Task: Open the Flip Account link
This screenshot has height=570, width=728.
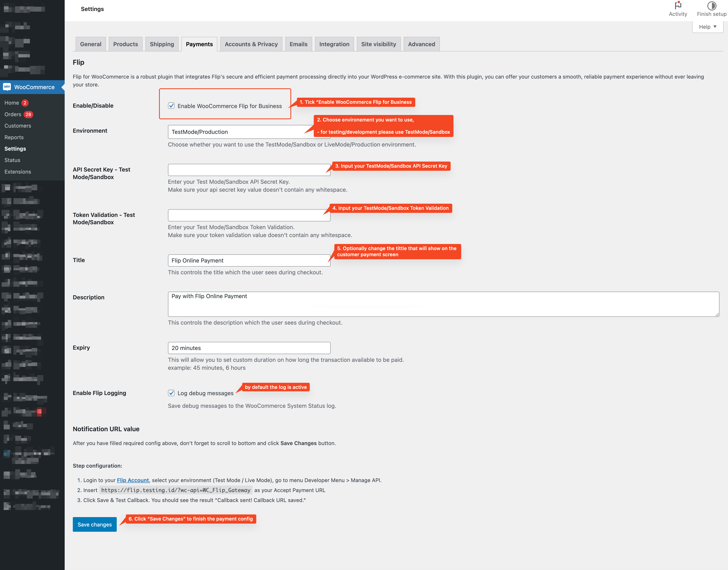Action: pos(133,480)
